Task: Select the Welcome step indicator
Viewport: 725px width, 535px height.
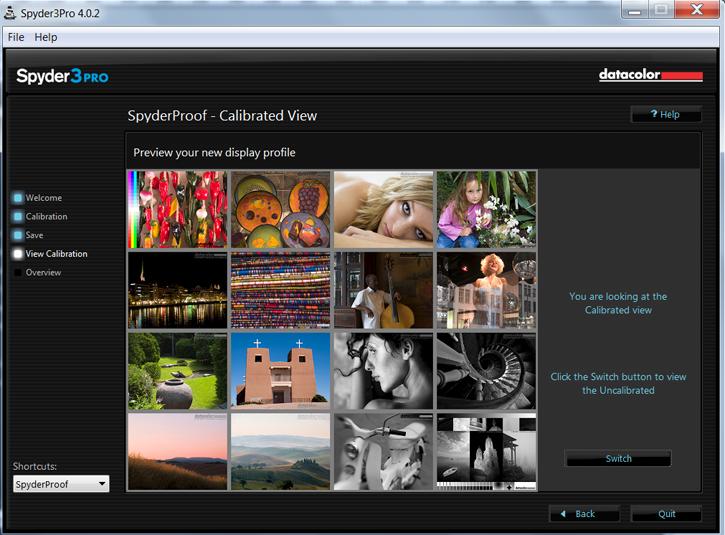Action: (x=18, y=198)
